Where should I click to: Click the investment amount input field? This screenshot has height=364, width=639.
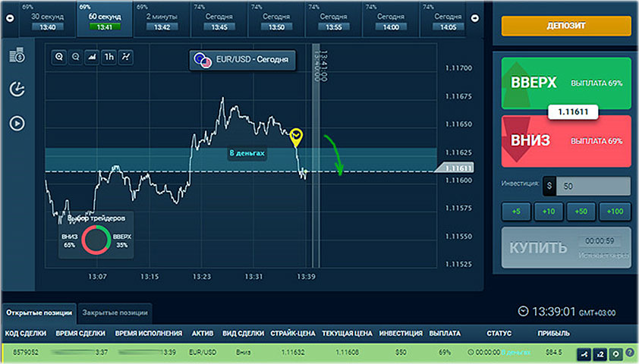pos(592,186)
